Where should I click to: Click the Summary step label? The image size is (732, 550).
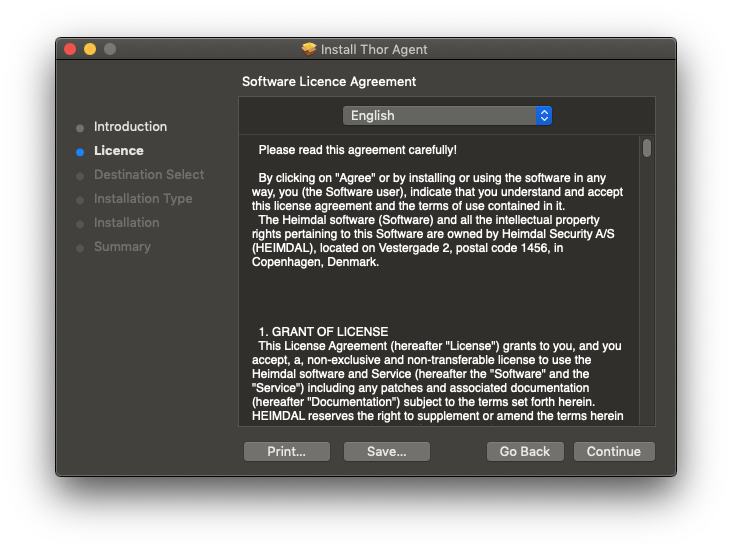coord(122,247)
